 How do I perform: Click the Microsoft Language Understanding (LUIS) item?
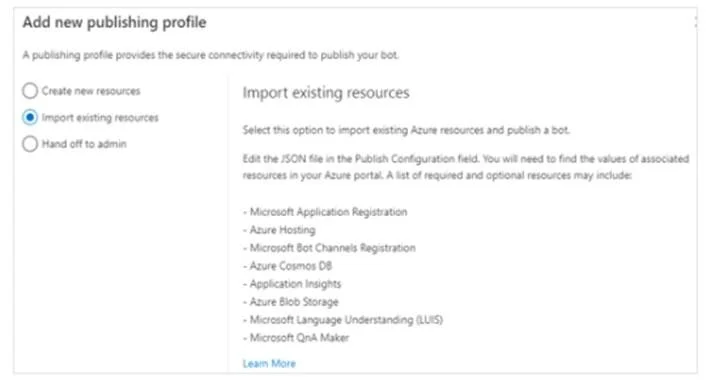click(343, 320)
